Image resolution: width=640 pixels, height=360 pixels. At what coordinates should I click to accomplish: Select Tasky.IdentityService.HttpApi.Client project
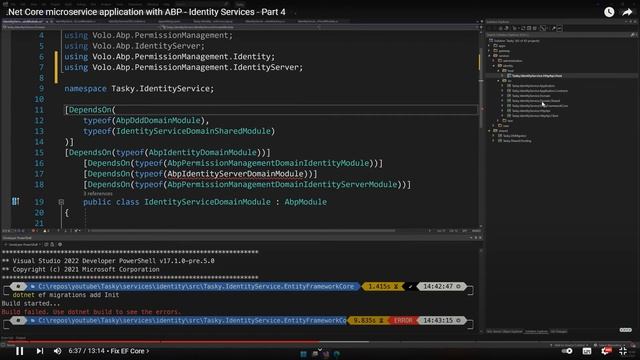click(x=535, y=116)
